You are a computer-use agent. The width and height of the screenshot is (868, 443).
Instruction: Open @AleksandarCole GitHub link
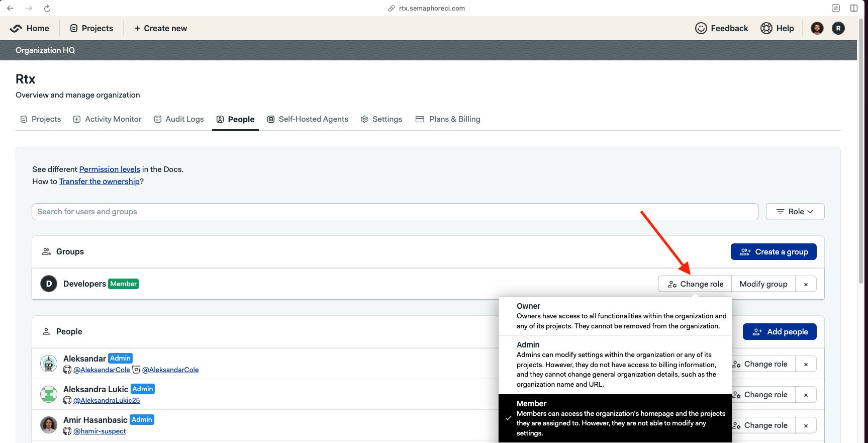click(x=102, y=370)
